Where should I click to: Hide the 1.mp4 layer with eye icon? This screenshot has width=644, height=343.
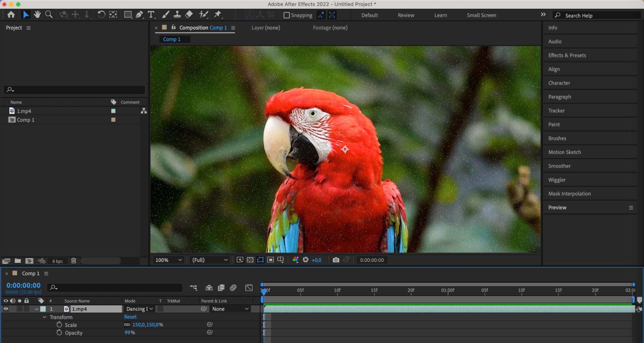click(6, 309)
